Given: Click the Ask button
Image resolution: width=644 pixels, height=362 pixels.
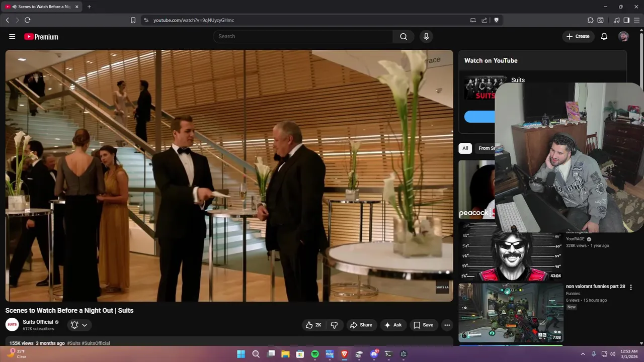Looking at the screenshot, I should pyautogui.click(x=392, y=325).
